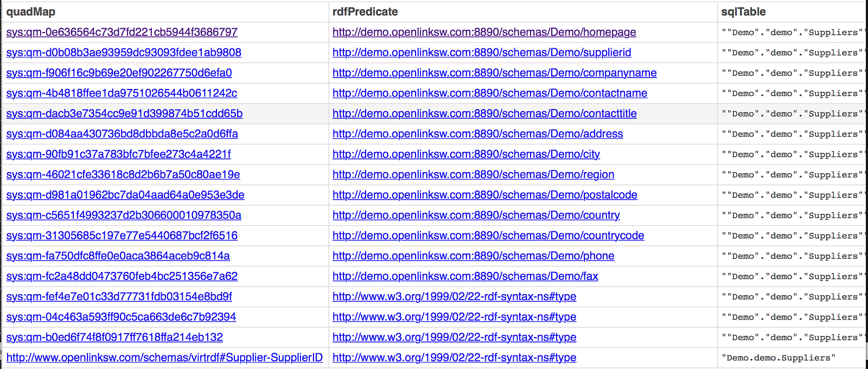Select the quadMap column header

31,12
